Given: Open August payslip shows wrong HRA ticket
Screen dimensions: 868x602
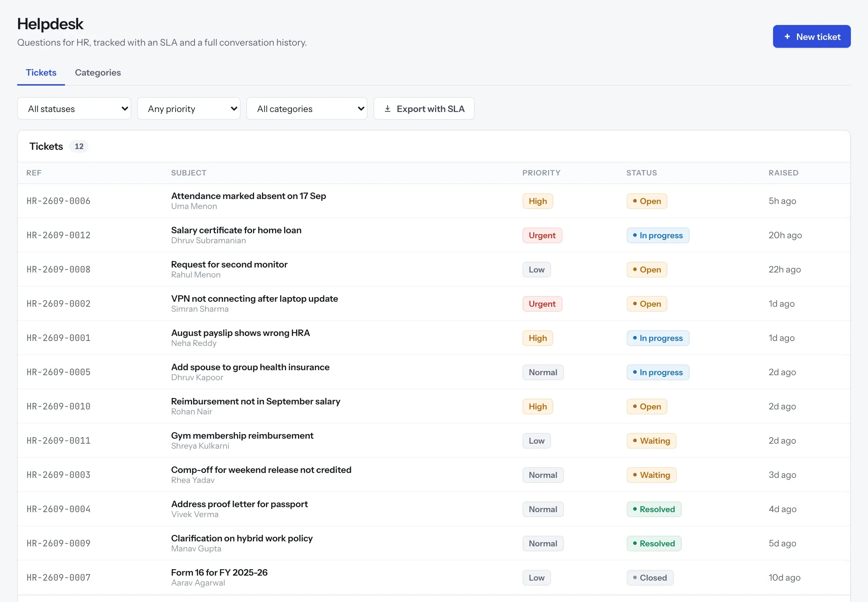Looking at the screenshot, I should coord(241,333).
